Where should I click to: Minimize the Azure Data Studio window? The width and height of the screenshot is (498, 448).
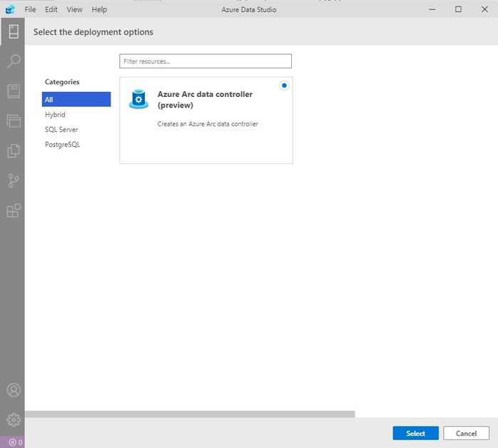(x=432, y=9)
